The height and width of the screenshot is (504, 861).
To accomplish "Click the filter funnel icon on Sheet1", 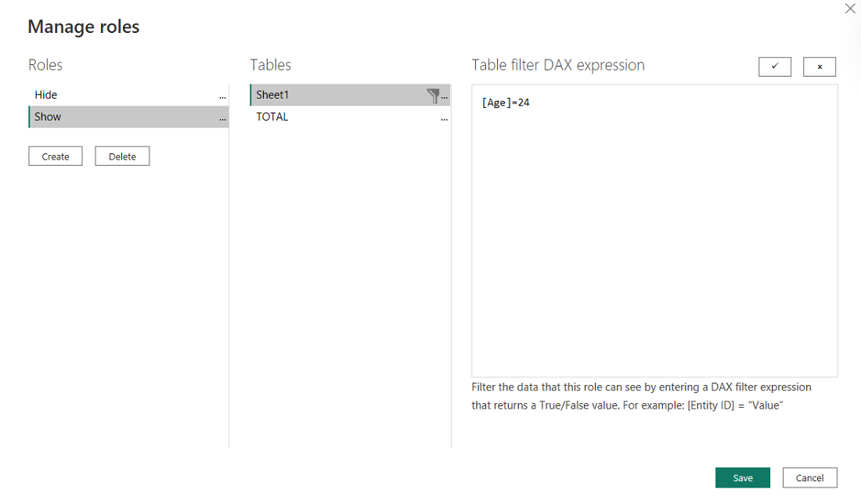I will 433,95.
